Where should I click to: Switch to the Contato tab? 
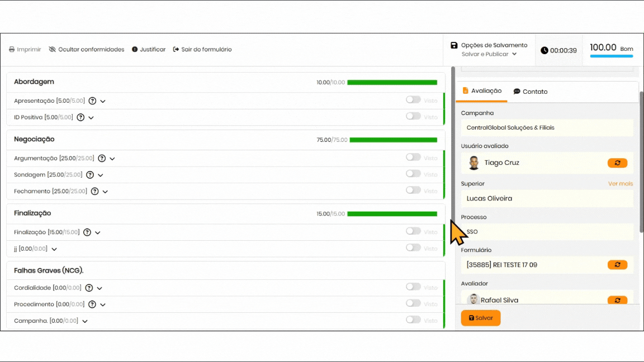tap(531, 92)
